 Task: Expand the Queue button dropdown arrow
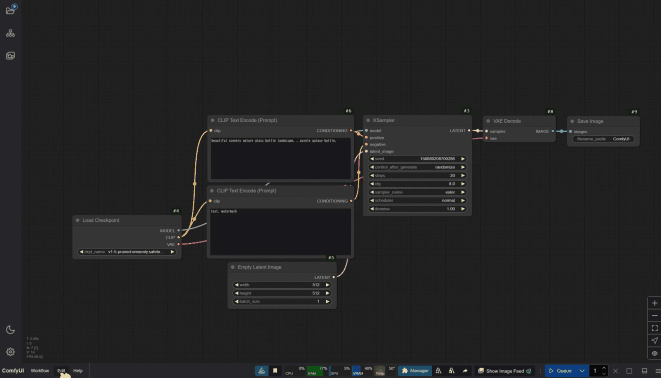click(x=582, y=371)
